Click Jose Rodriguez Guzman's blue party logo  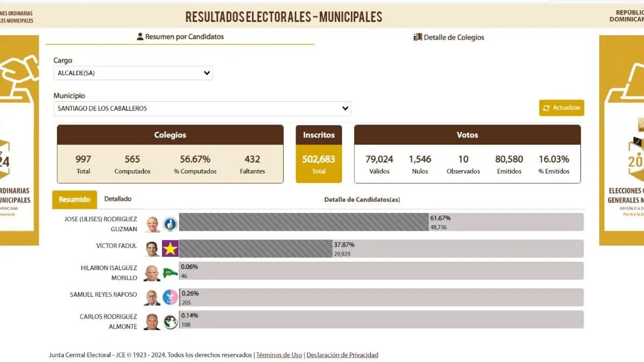170,224
